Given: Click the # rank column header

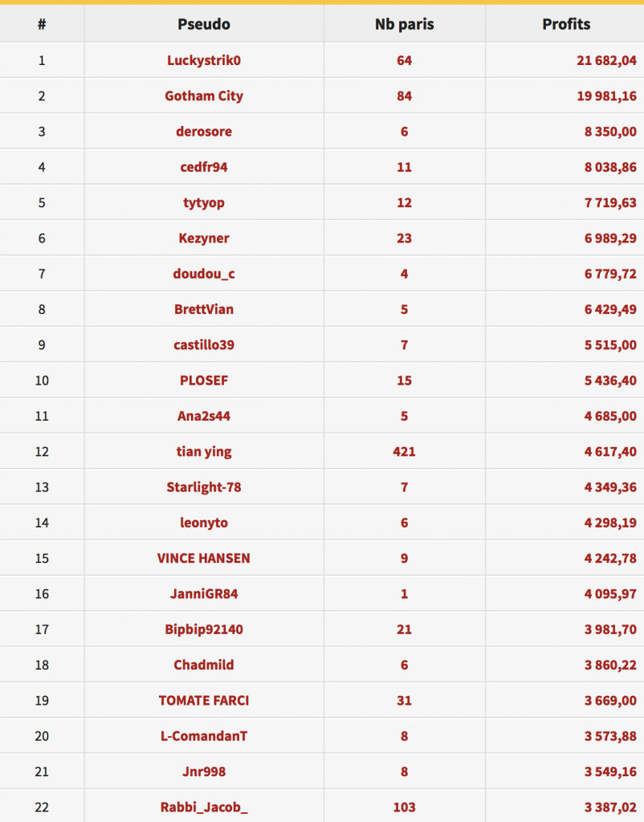Looking at the screenshot, I should (x=42, y=24).
